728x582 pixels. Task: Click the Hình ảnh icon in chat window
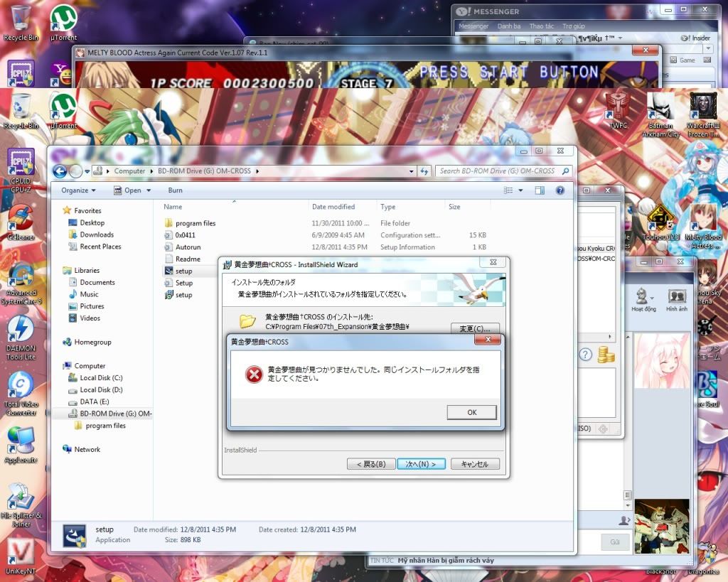coord(677,300)
